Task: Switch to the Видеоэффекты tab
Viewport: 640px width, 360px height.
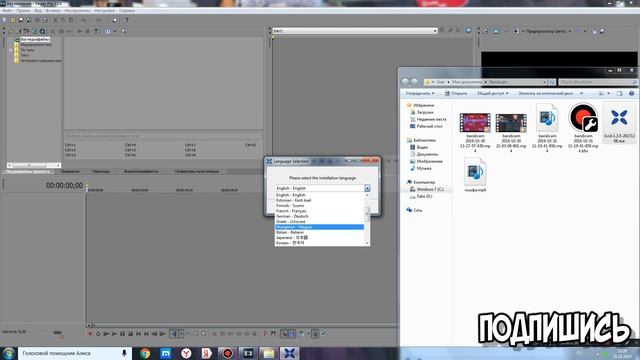Action: (141, 171)
